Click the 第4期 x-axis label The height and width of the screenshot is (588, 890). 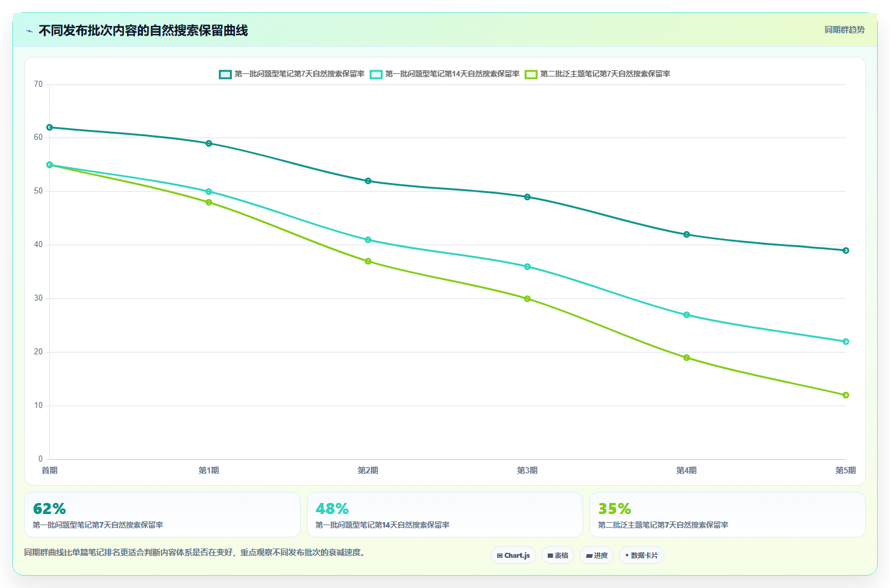coord(687,470)
